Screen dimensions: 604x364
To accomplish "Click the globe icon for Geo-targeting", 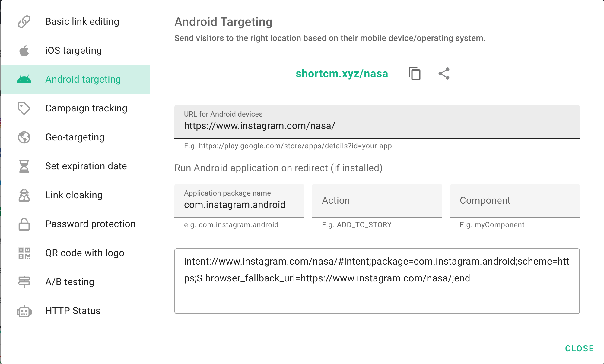I will point(24,137).
